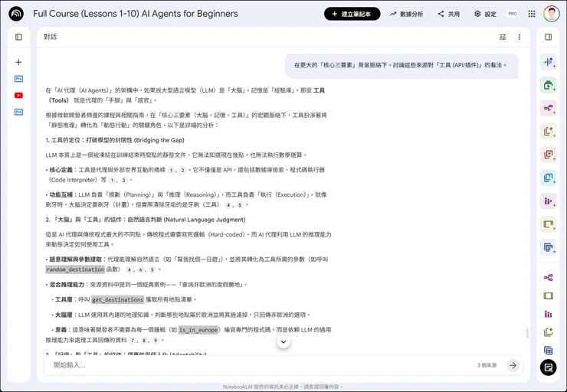Viewport: 567px width, 392px height.
Task: Open citation 8 in 意義 bullet
Action: (144, 341)
